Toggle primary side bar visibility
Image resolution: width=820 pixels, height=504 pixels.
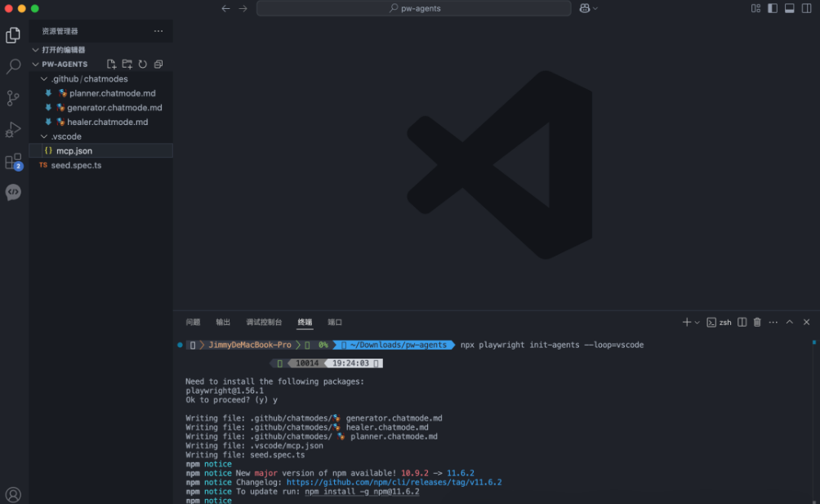(773, 8)
